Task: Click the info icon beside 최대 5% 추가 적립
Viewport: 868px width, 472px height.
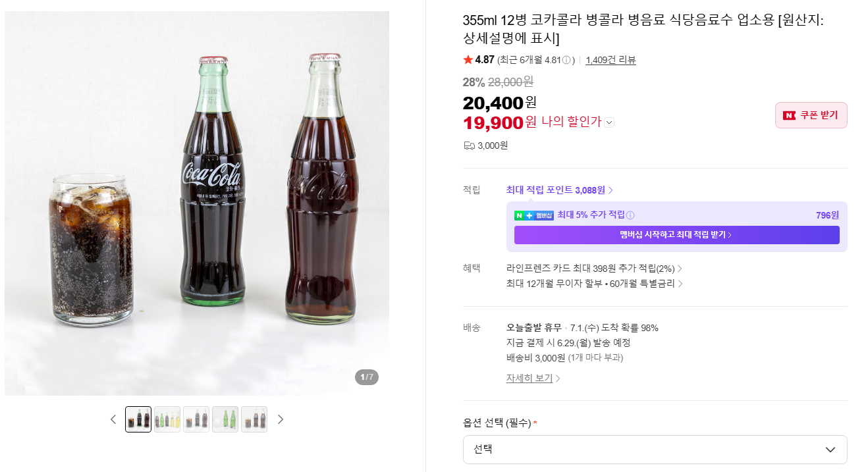Action: (x=630, y=215)
